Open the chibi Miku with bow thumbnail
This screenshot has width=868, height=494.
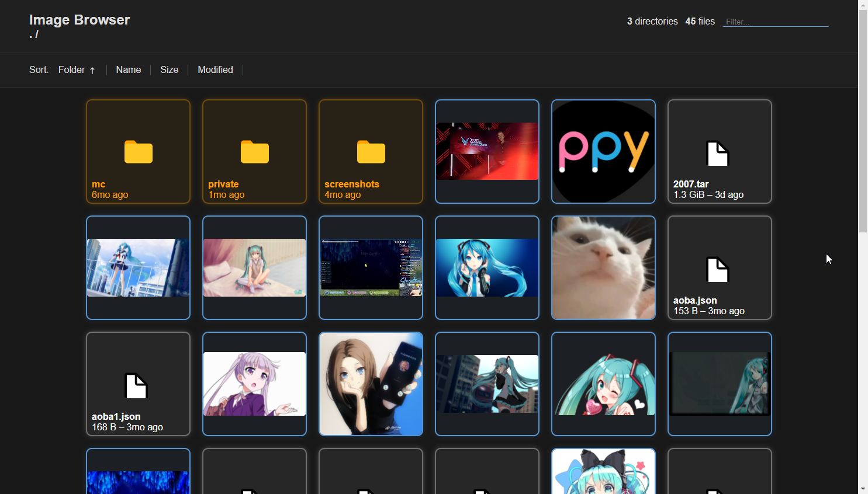coord(603,472)
